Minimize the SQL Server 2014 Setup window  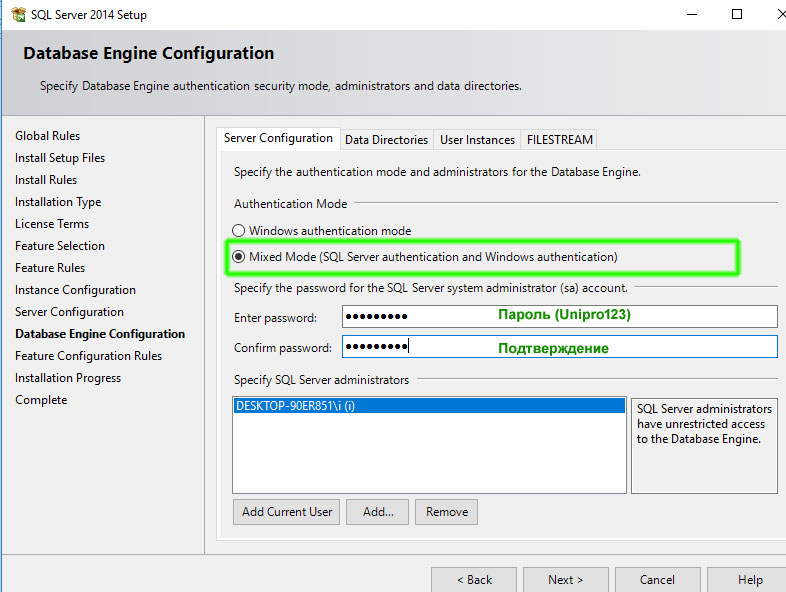[692, 15]
